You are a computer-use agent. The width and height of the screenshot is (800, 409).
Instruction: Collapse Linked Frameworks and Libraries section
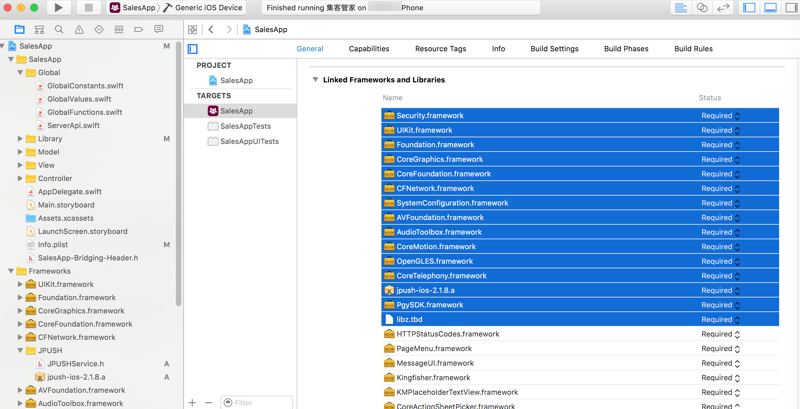(315, 80)
